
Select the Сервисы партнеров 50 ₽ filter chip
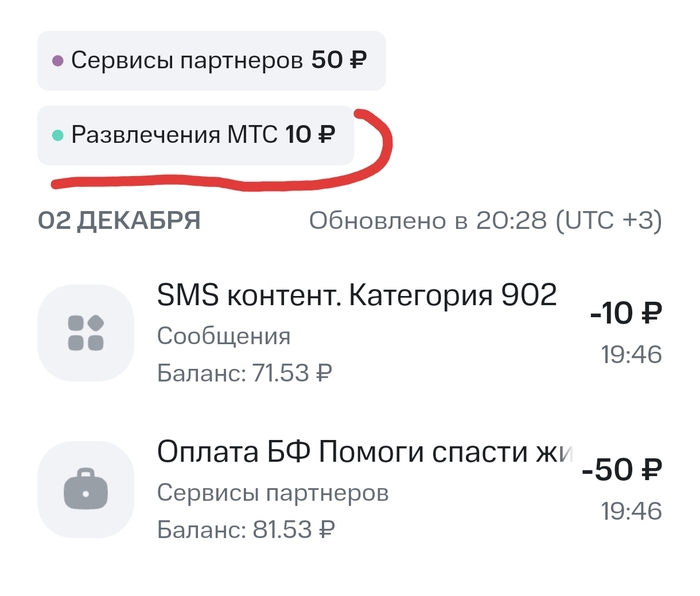click(210, 61)
